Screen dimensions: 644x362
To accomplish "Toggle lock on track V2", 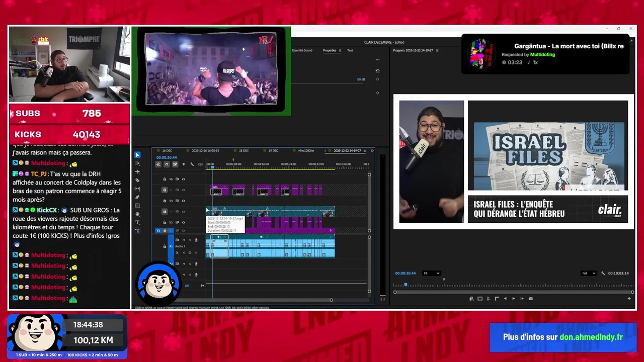I will [165, 222].
